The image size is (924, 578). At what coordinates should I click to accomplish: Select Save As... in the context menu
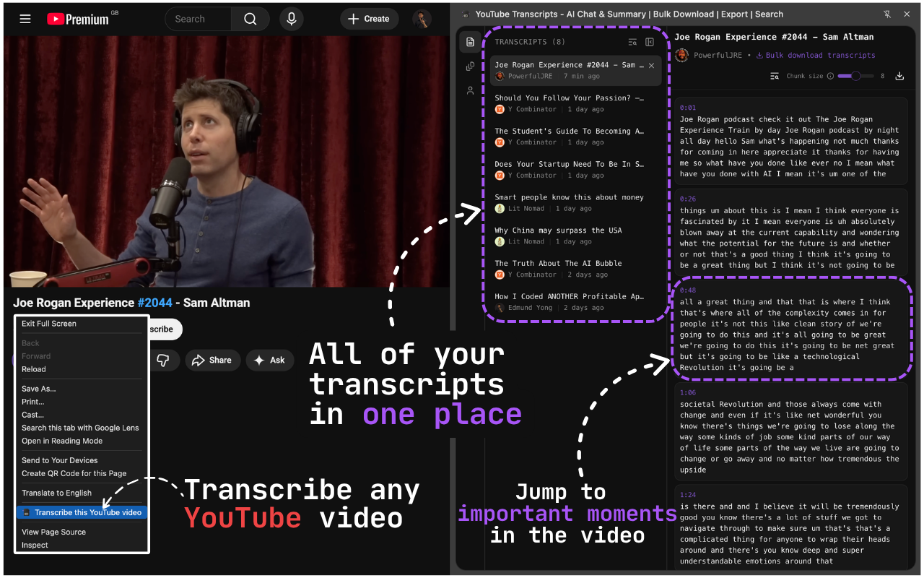(39, 389)
